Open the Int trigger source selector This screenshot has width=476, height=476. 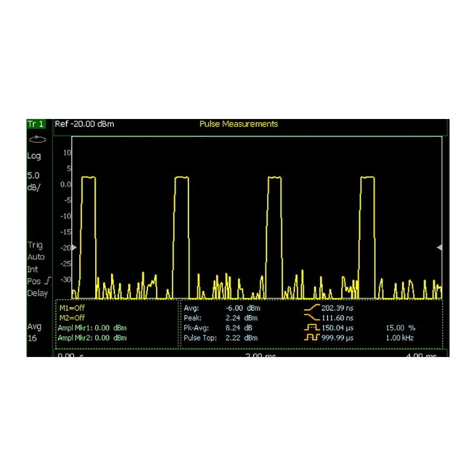coord(33,269)
